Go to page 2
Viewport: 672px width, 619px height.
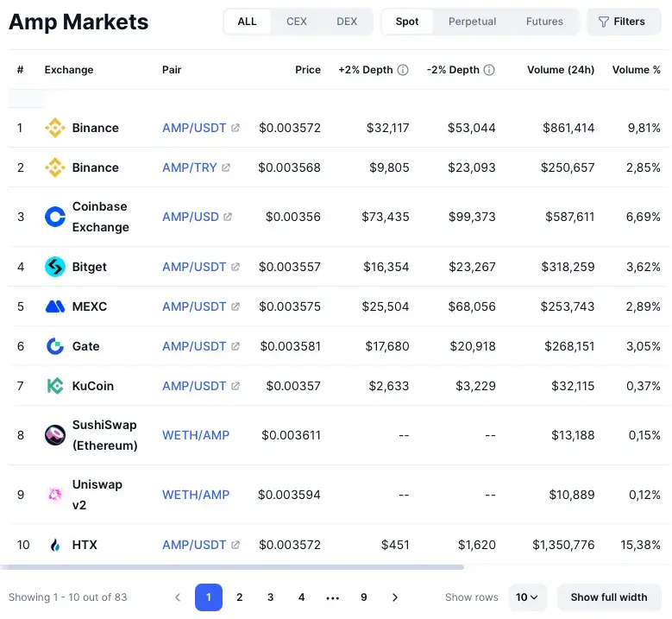[x=240, y=597]
